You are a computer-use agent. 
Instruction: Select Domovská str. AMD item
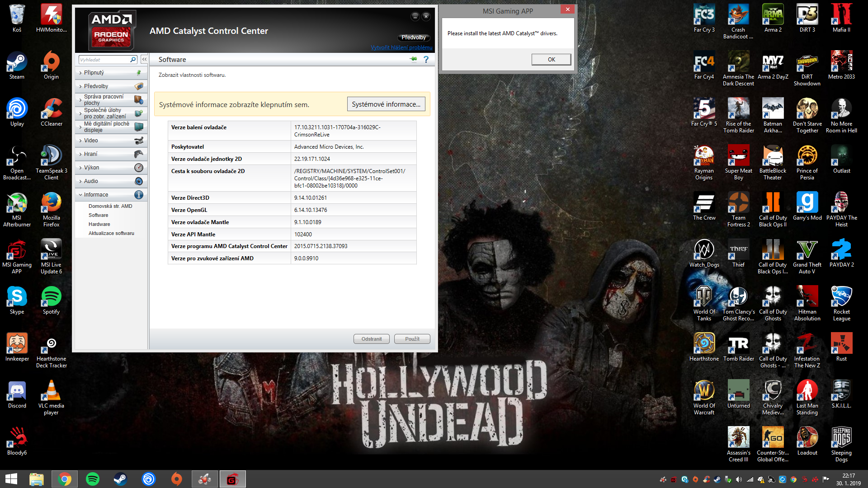click(110, 206)
